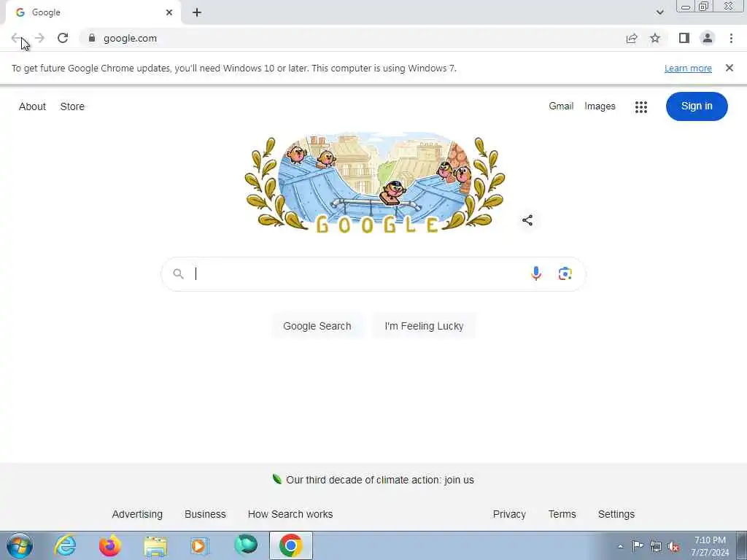Open a new tab
Viewport: 747px width, 560px height.
tap(197, 13)
